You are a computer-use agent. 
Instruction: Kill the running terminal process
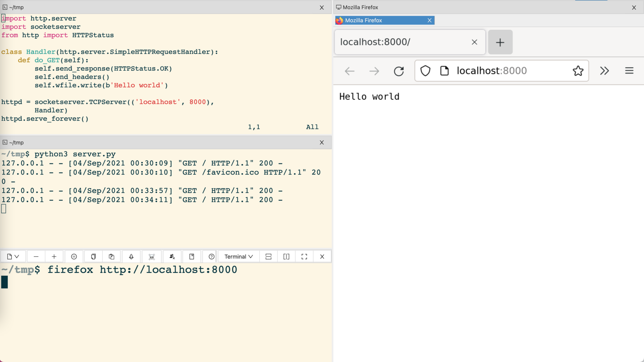tap(152, 256)
